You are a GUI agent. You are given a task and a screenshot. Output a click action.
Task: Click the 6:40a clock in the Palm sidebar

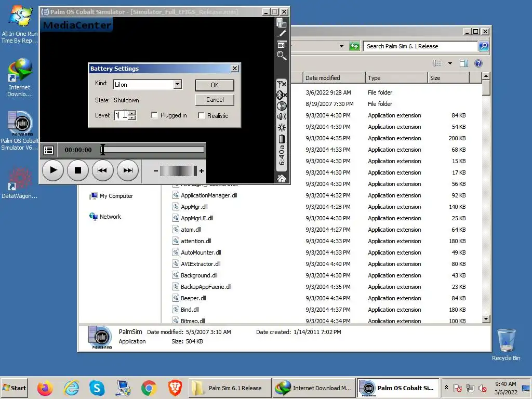point(281,155)
